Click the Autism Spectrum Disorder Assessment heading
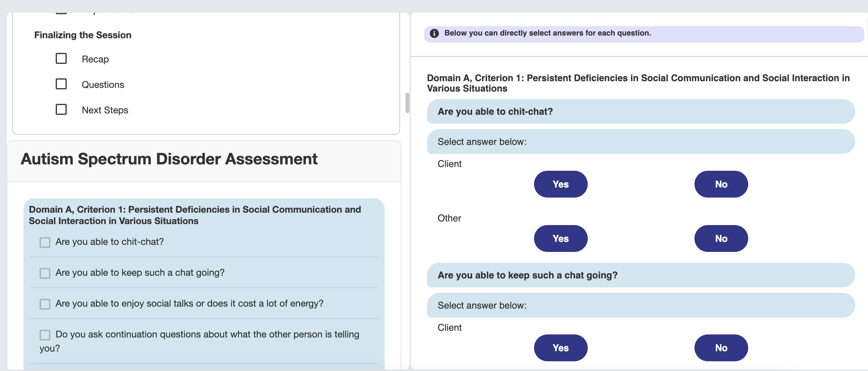 click(169, 159)
